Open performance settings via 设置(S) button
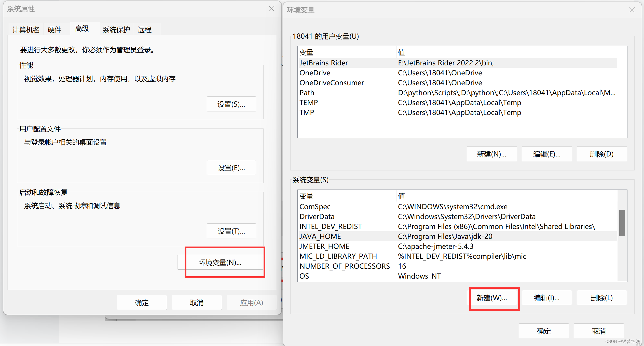This screenshot has width=644, height=346. coord(231,104)
